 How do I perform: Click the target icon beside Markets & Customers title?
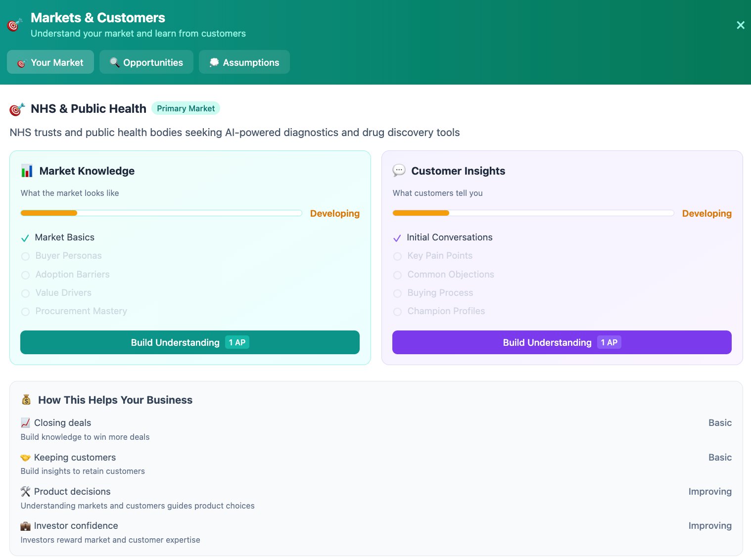pyautogui.click(x=15, y=25)
